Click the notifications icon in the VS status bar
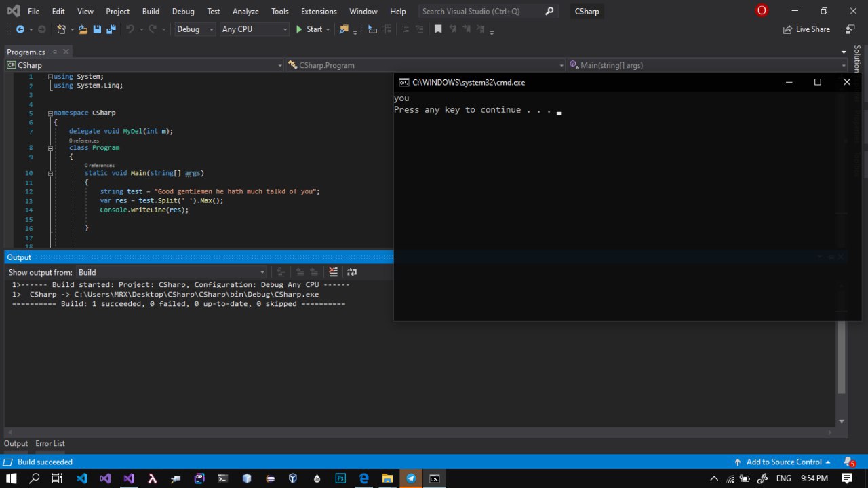The image size is (868, 488). coord(848,462)
